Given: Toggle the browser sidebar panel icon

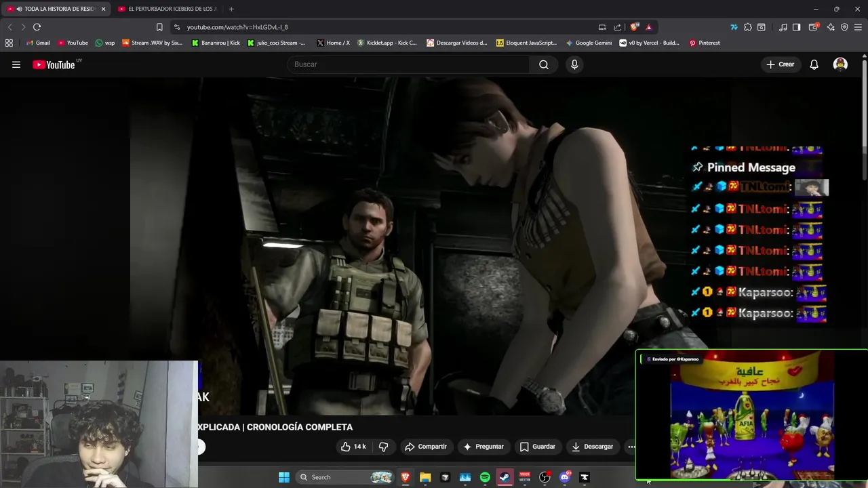Looking at the screenshot, I should 796,27.
